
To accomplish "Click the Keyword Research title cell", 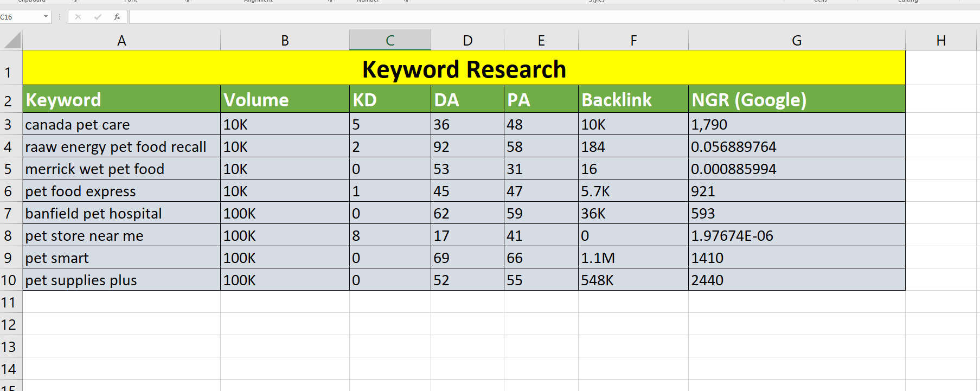I will pos(464,68).
